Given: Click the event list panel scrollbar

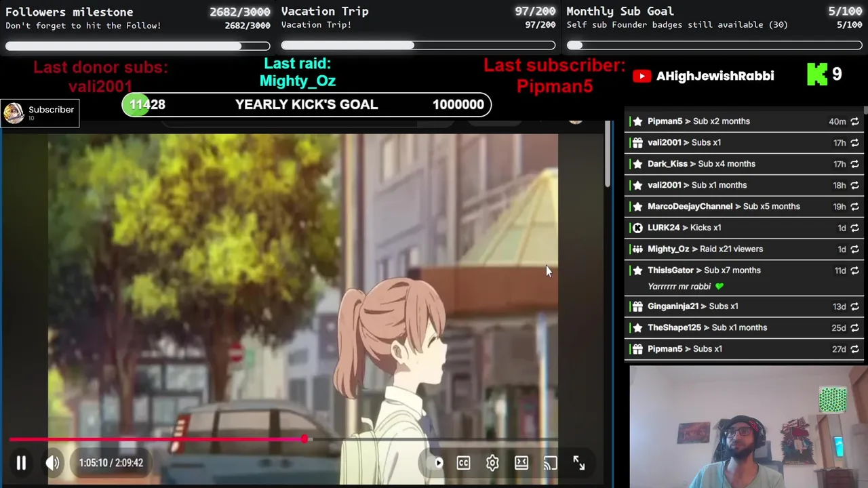Looking at the screenshot, I should click(865, 110).
